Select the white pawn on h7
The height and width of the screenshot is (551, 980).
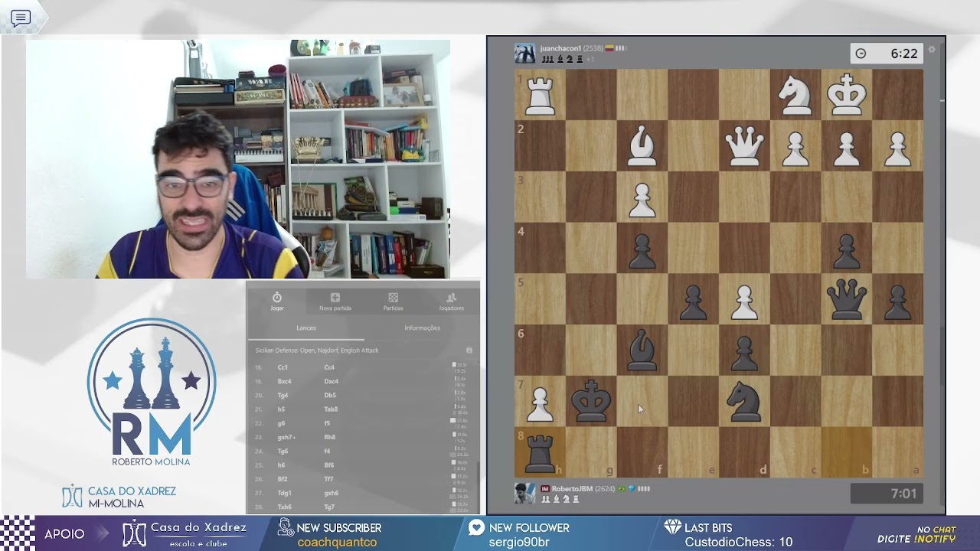pos(540,404)
